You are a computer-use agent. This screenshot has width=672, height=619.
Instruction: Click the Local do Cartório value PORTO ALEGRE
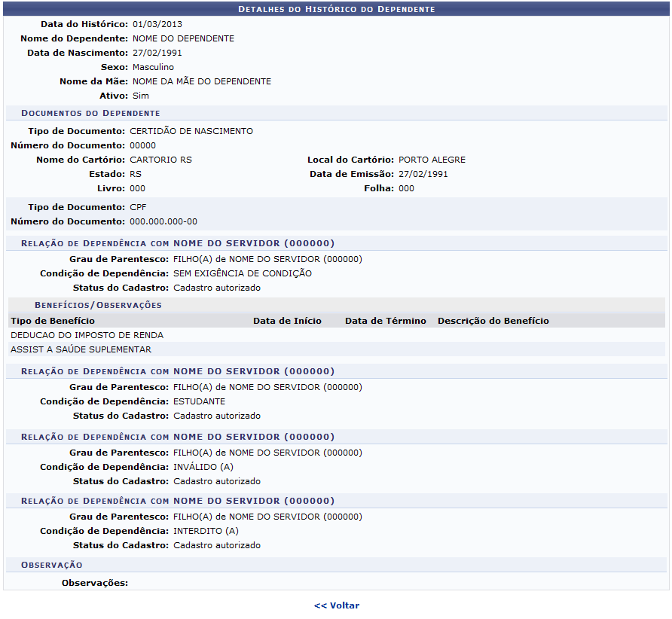(432, 160)
